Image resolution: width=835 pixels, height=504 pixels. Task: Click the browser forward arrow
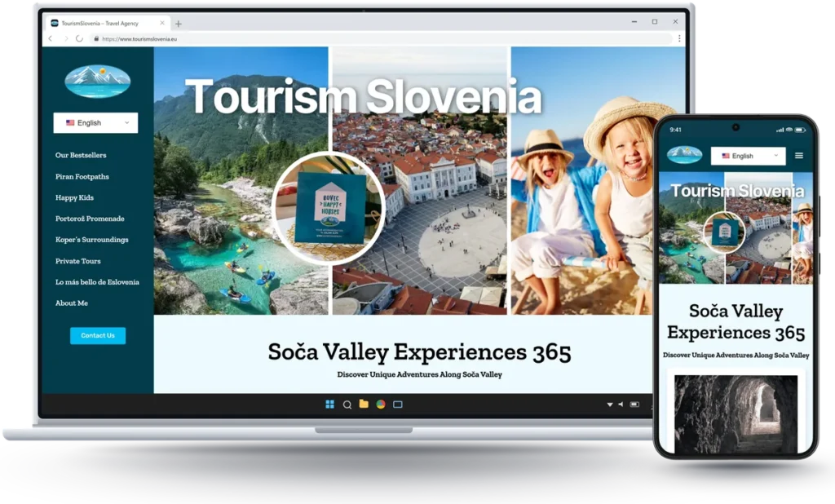tap(65, 38)
